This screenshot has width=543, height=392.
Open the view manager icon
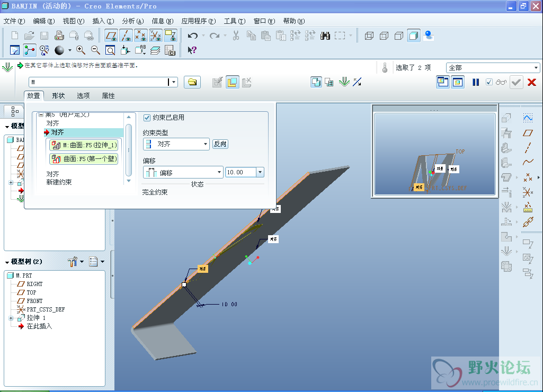170,50
